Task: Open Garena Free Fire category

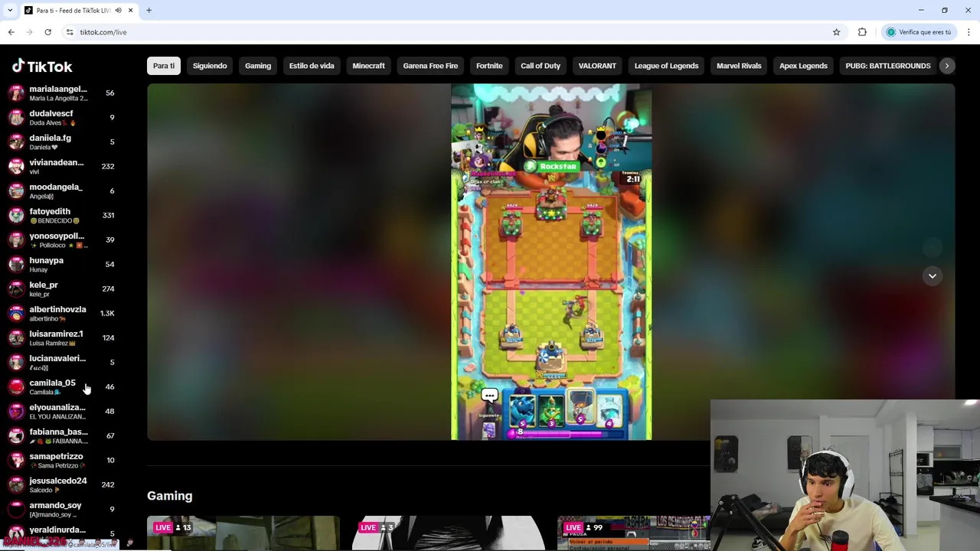Action: 430,66
